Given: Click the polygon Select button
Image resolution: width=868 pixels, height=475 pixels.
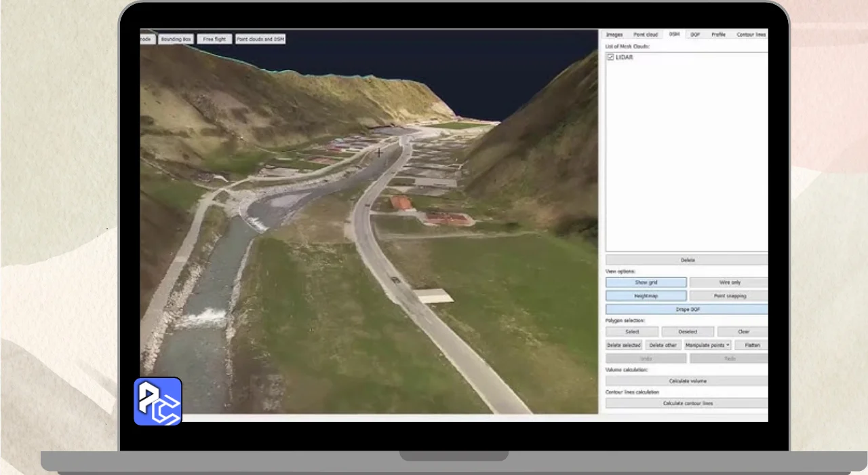Looking at the screenshot, I should pyautogui.click(x=632, y=332).
